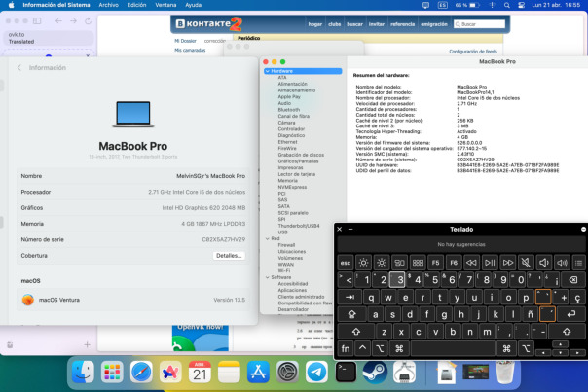Click the Detalles… coverage button

229,256
